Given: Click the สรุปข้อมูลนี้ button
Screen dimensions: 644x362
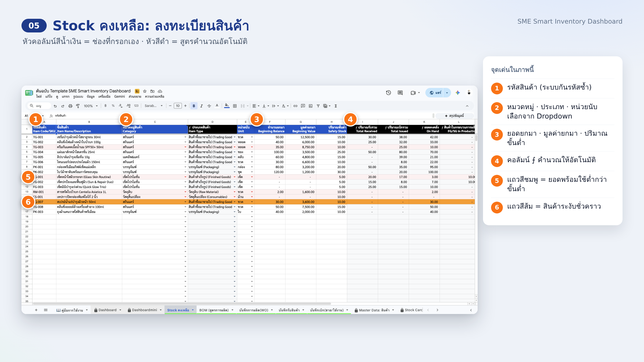Looking at the screenshot, I should coord(454,116).
